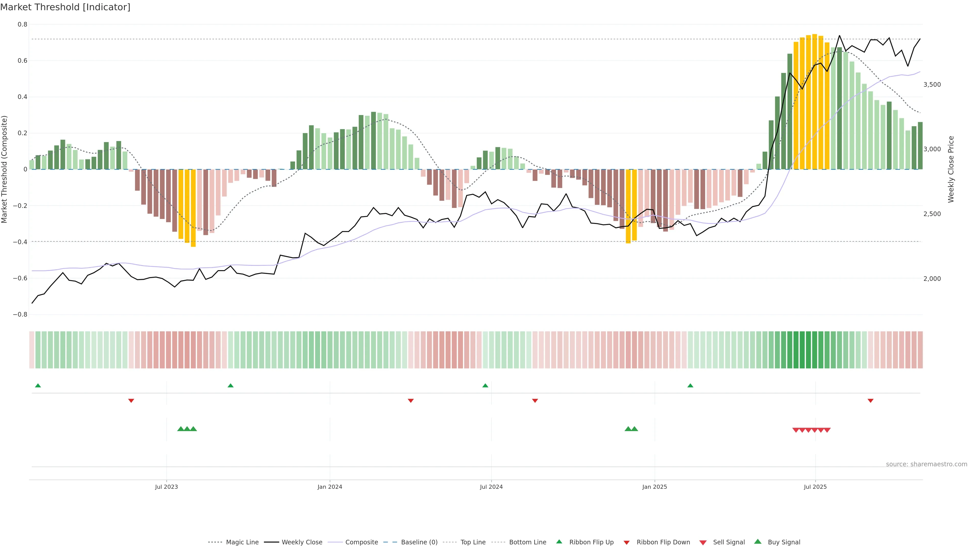The height and width of the screenshot is (551, 980).
Task: Click Ribbon Flip Up legend triangle
Action: [559, 542]
